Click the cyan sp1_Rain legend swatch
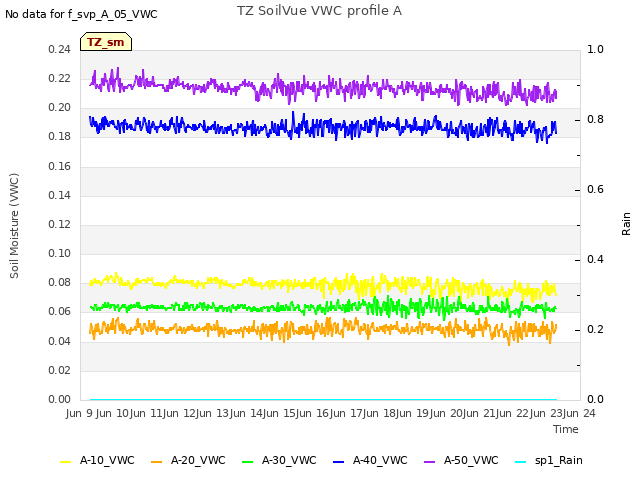The height and width of the screenshot is (480, 640). pos(520,462)
